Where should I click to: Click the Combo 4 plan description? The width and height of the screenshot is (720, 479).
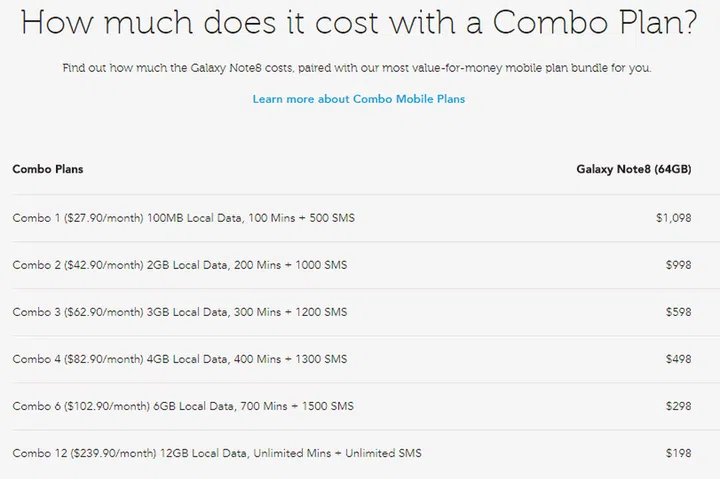pos(180,359)
